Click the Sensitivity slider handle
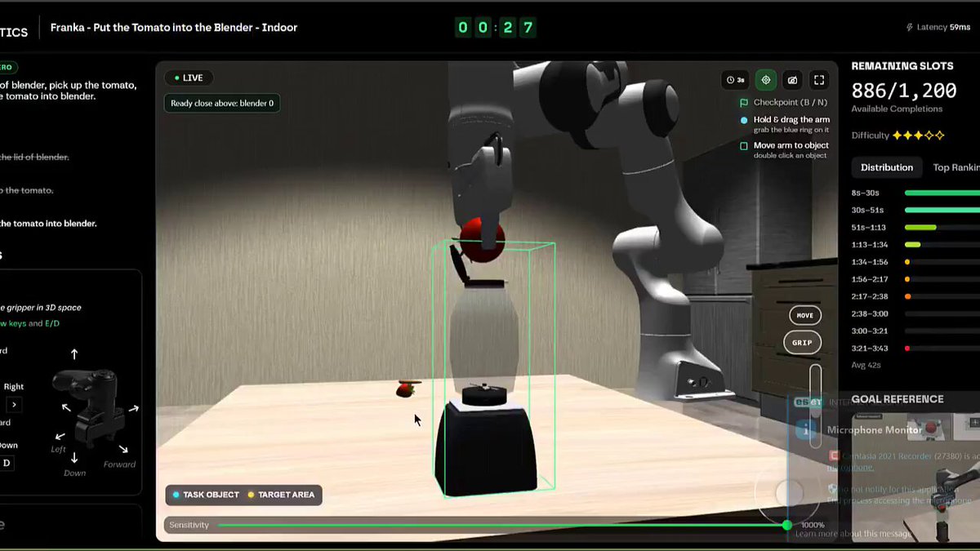The height and width of the screenshot is (551, 980). [786, 525]
